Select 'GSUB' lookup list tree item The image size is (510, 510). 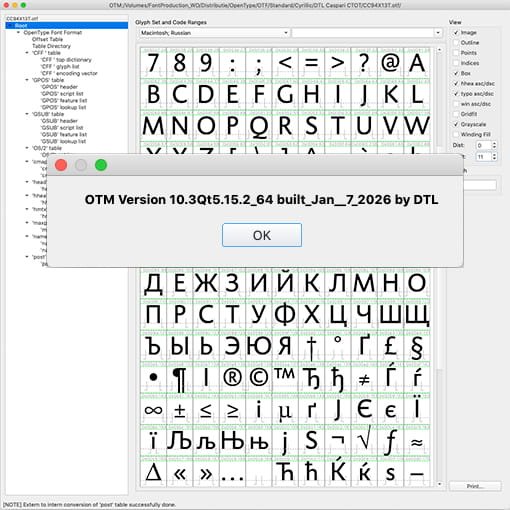pos(63,141)
